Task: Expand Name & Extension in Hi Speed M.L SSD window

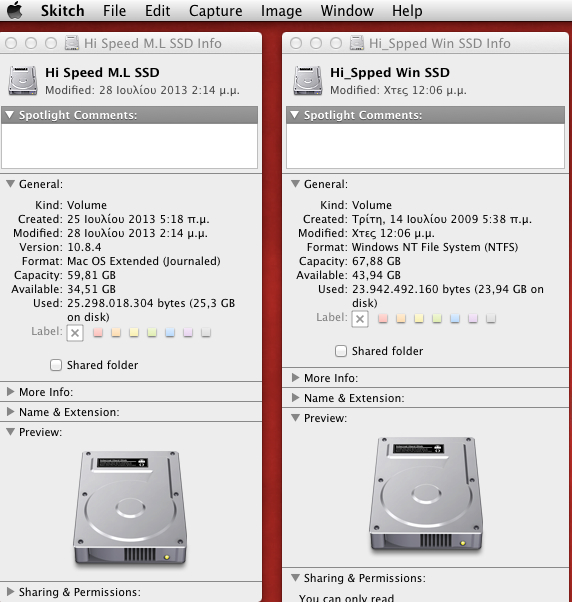Action: [10, 412]
